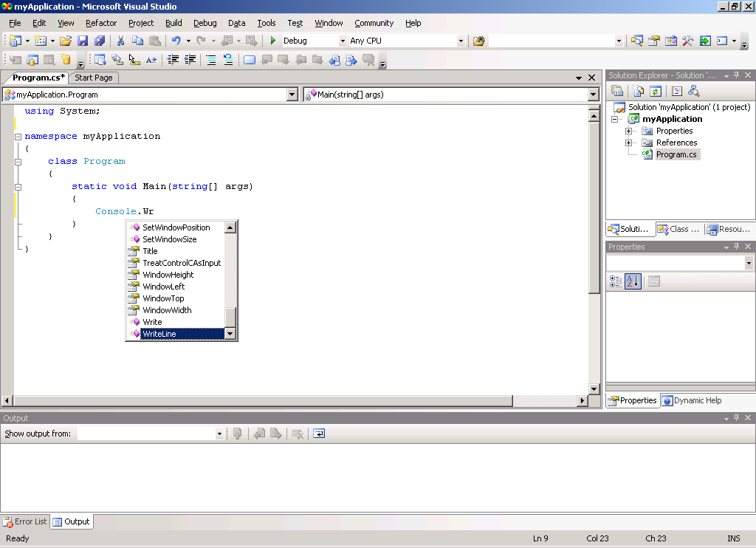Click the Complete Word toolbar icon
Viewport: 756px width, 548px height.
151,60
